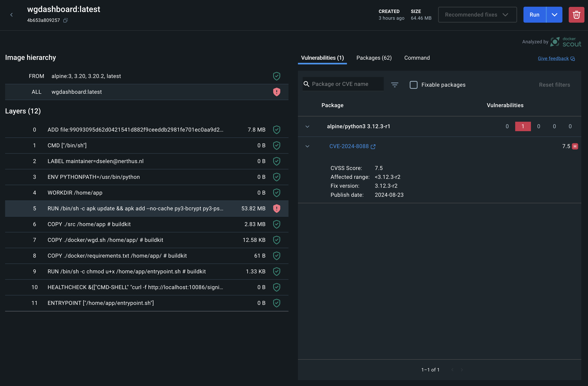This screenshot has height=386, width=588.
Task: Select layer 1 CMD ["/bin/sh"] text
Action: tap(67, 145)
